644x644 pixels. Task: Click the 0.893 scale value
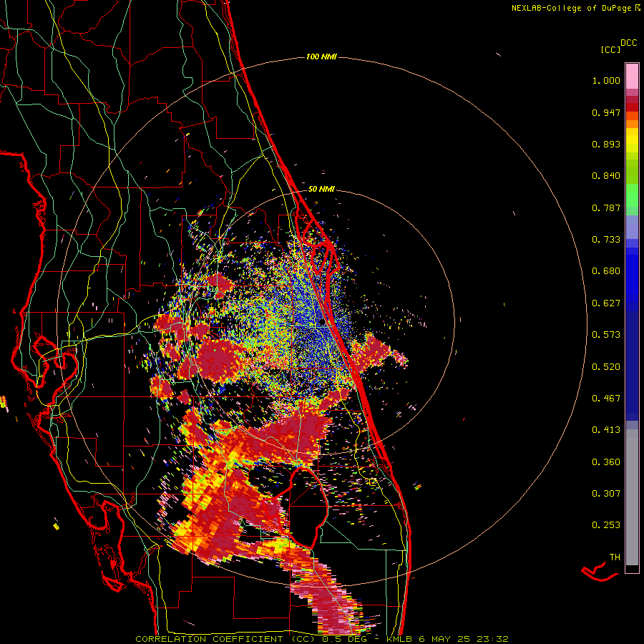click(606, 144)
